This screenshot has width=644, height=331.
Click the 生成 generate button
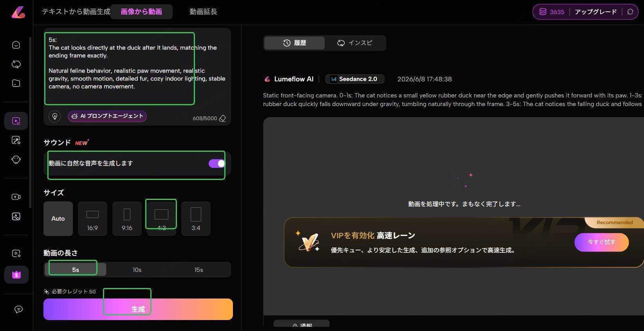coord(138,309)
